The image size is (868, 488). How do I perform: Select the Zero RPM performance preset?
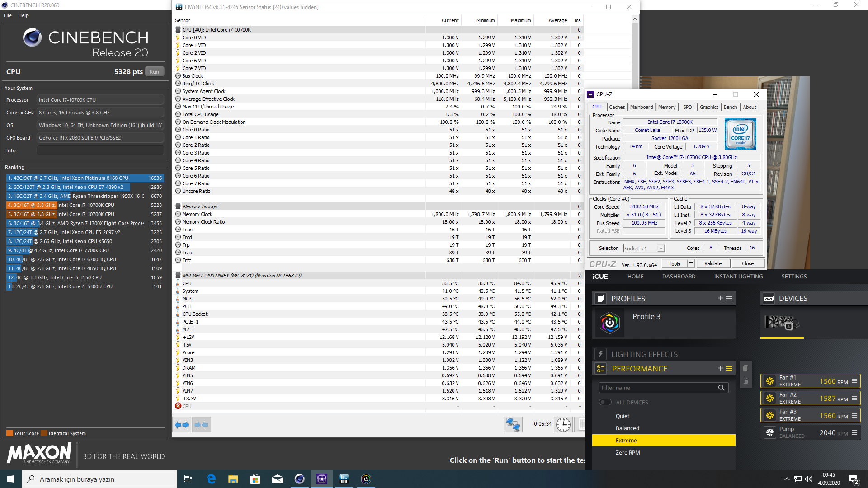(664, 453)
